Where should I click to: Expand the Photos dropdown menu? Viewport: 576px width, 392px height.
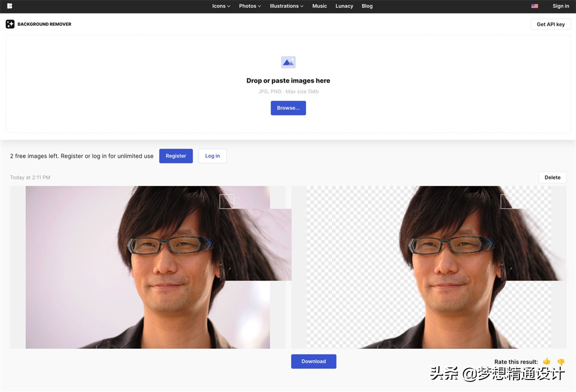click(250, 6)
